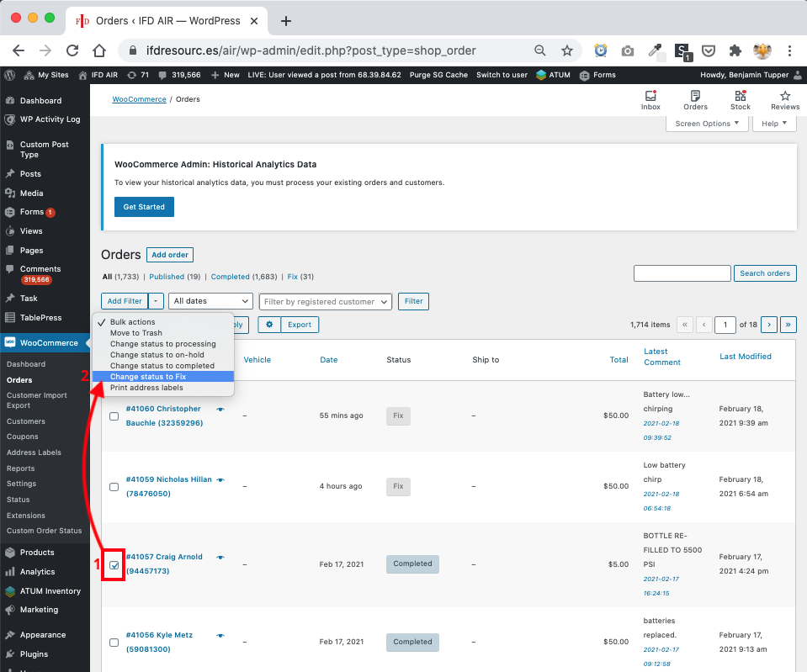
Task: Expand Screen Options panel
Action: pyautogui.click(x=707, y=124)
